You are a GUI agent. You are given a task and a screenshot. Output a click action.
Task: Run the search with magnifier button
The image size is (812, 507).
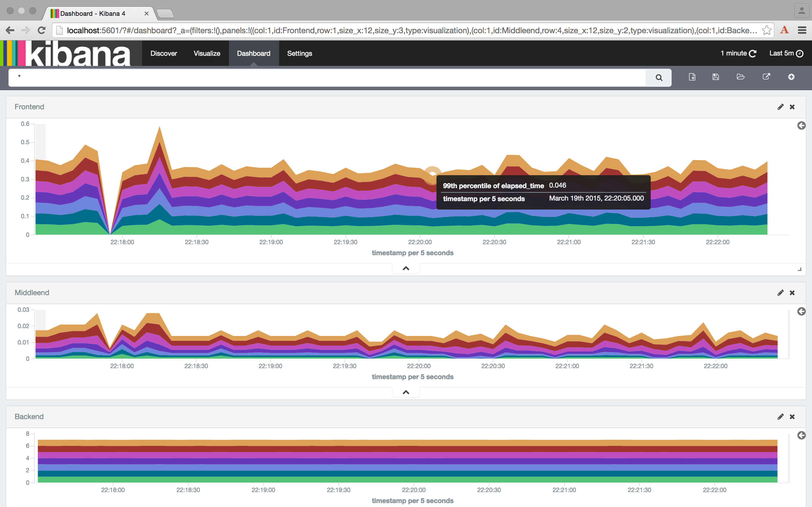[659, 78]
